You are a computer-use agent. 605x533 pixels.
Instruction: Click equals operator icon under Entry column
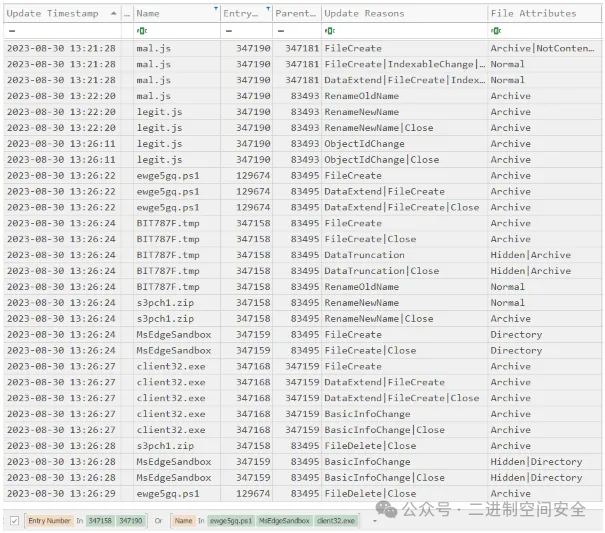227,31
